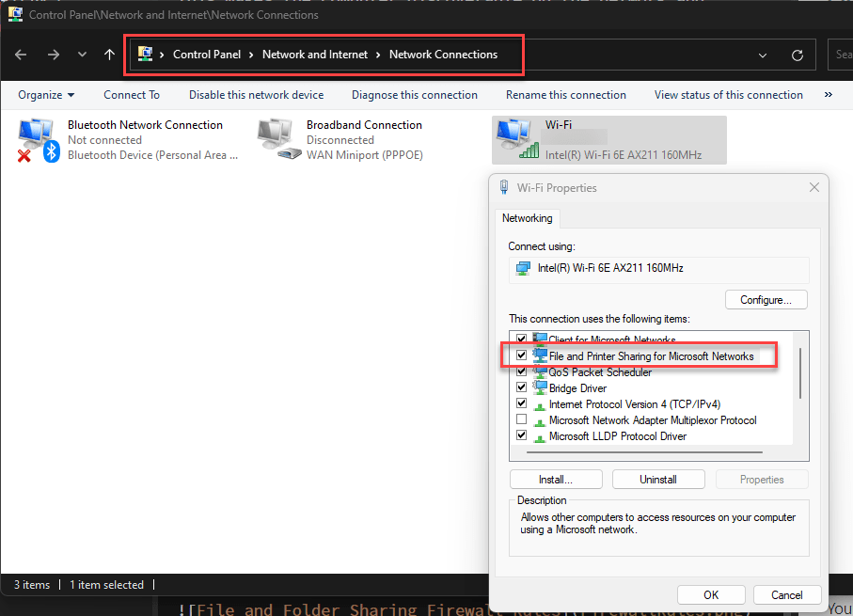Toggle Internet Protocol Version 4 checkbox

coord(522,403)
